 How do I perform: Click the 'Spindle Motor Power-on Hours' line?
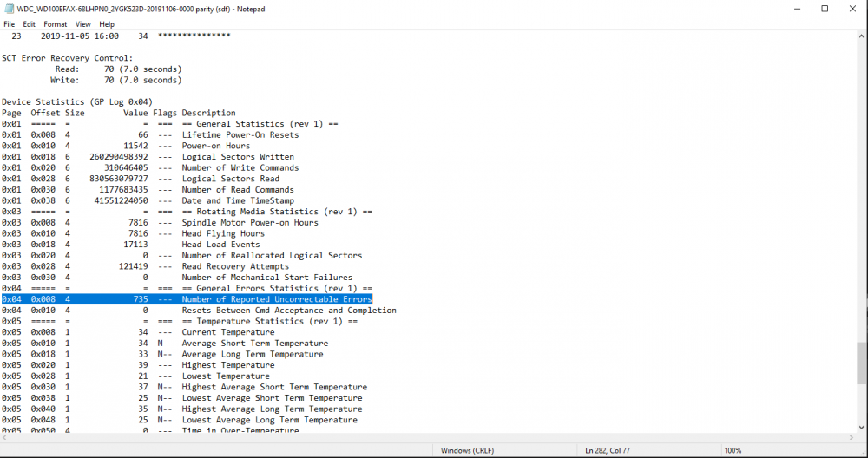pyautogui.click(x=160, y=222)
